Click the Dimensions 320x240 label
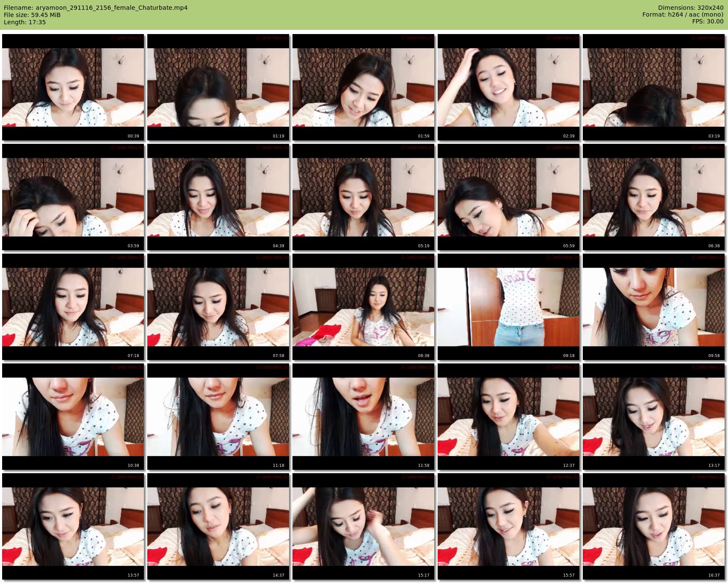The image size is (728, 583). coord(691,8)
